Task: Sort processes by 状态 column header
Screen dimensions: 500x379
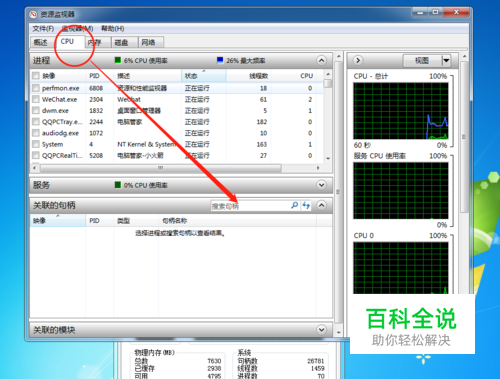Action: pyautogui.click(x=204, y=76)
